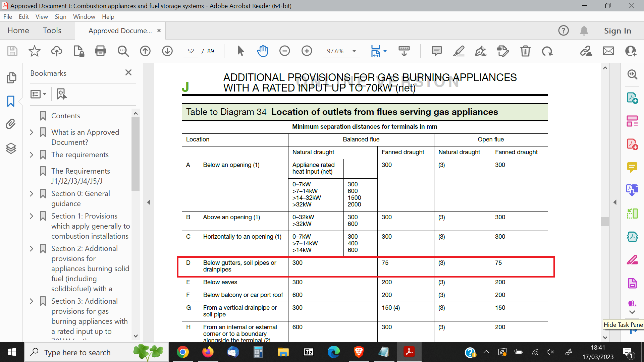Screen dimensions: 644x362
Task: Collapse the left navigation pane arrow
Action: pos(149,202)
